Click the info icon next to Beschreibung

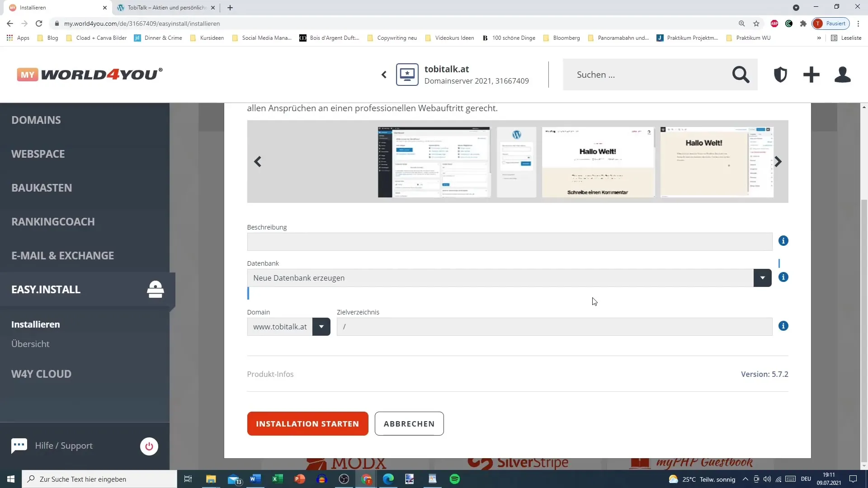(783, 241)
